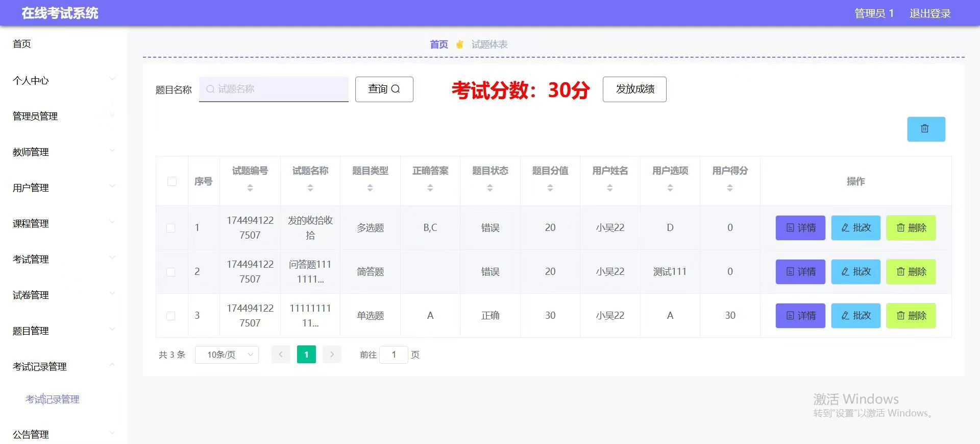The image size is (980, 444).
Task: Sort by 正确答案 column arrows
Action: 430,188
